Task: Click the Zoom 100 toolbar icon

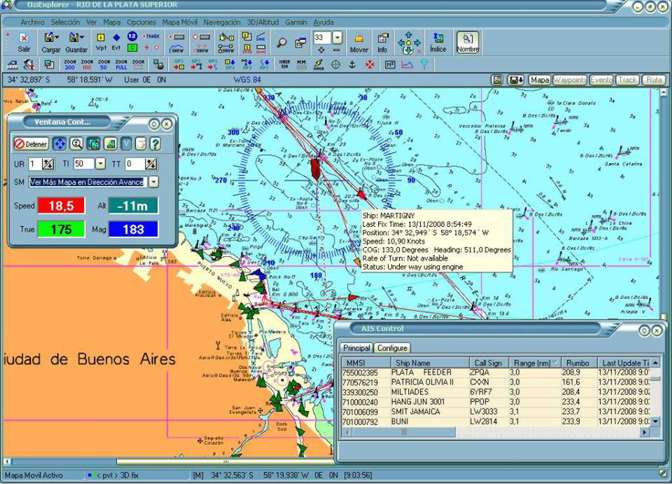Action: pos(87,65)
